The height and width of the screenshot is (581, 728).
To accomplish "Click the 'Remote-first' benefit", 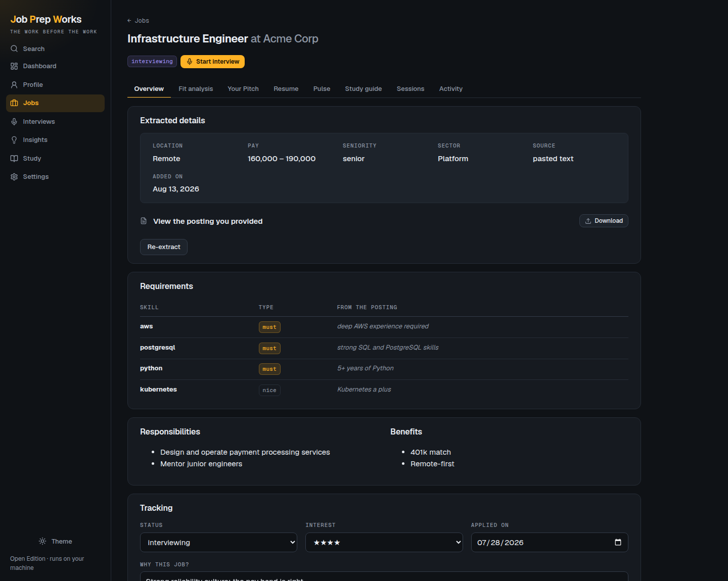I will pos(432,464).
